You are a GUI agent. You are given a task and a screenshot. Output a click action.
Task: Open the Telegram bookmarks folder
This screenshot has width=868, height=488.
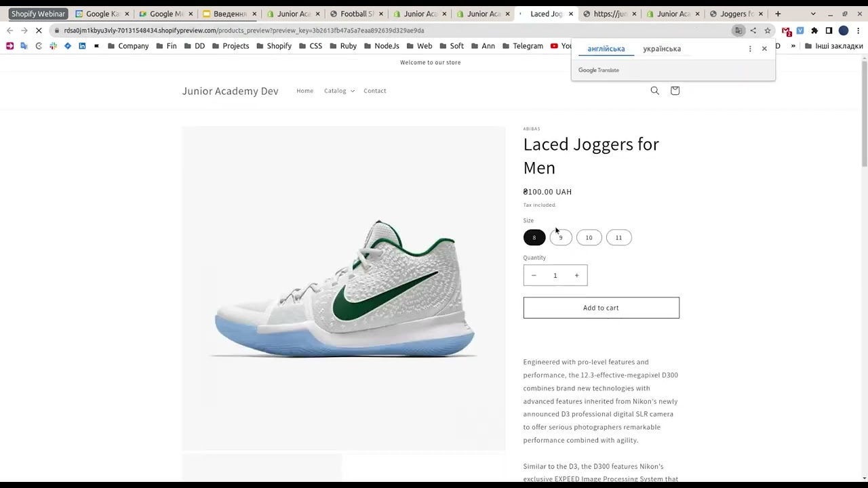click(x=522, y=46)
